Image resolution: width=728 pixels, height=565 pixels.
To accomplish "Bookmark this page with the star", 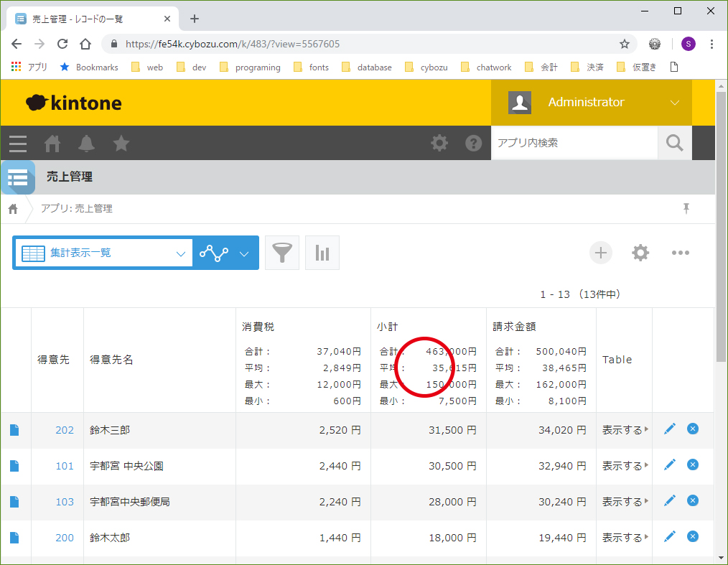I will click(x=625, y=44).
